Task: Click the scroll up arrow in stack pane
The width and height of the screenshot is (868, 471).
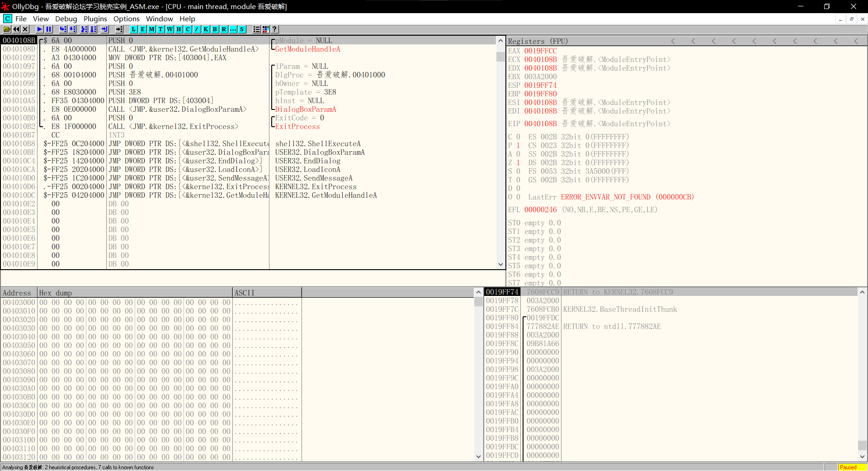Action: [x=862, y=292]
